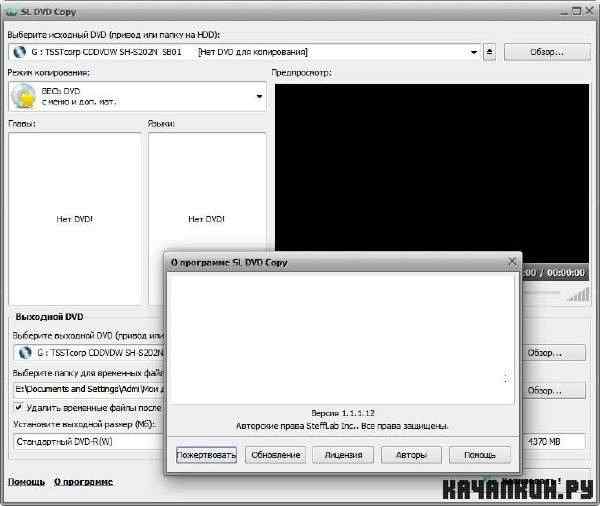Click the output size 4370 MB field
Viewport: 600px width, 506px height.
click(x=553, y=442)
